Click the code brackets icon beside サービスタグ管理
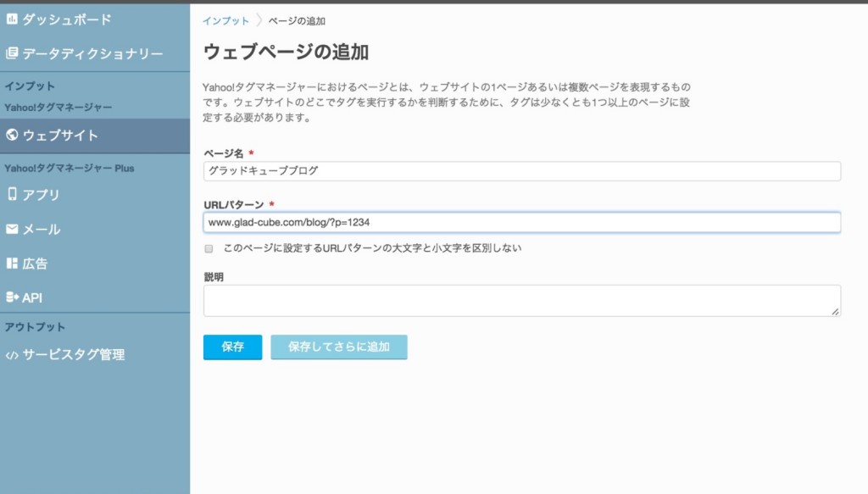 click(x=12, y=355)
